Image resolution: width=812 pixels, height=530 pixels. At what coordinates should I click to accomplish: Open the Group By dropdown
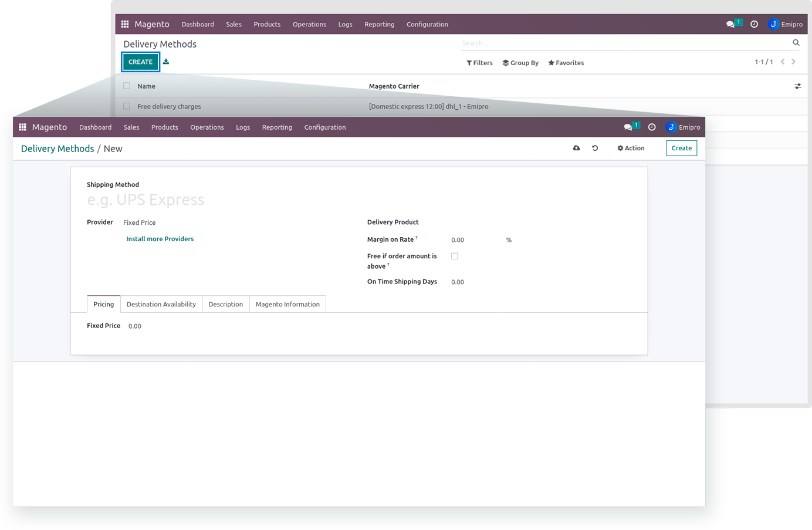520,63
